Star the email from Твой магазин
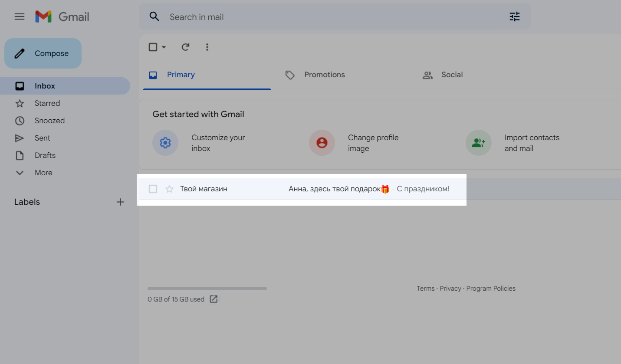Screen dimensions: 621x364 point(170,189)
